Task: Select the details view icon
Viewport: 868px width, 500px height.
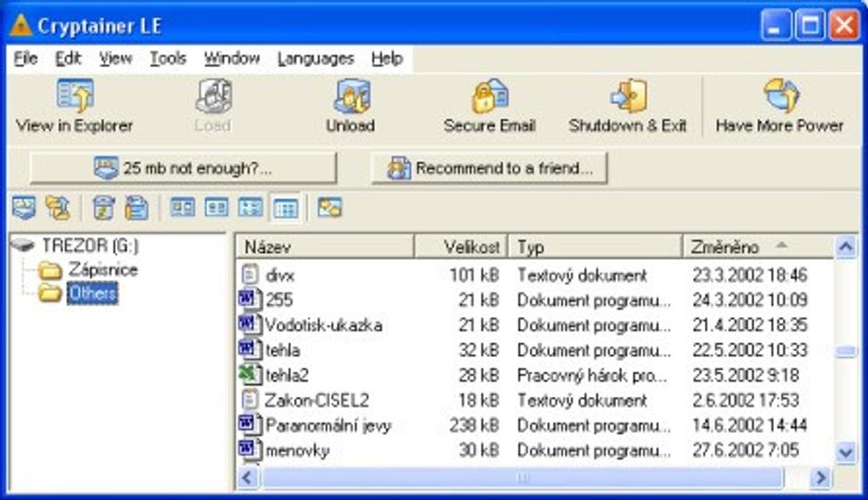Action: [x=286, y=208]
